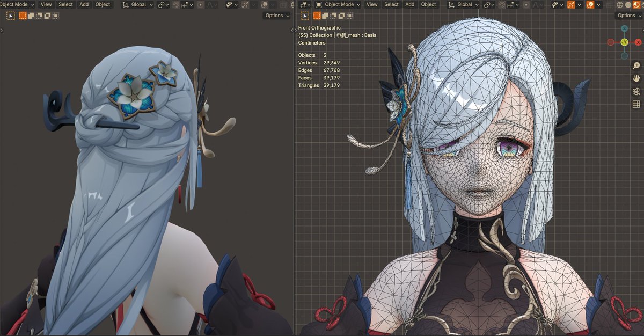Open View menu in left viewport
This screenshot has height=336, width=644.
pos(46,4)
